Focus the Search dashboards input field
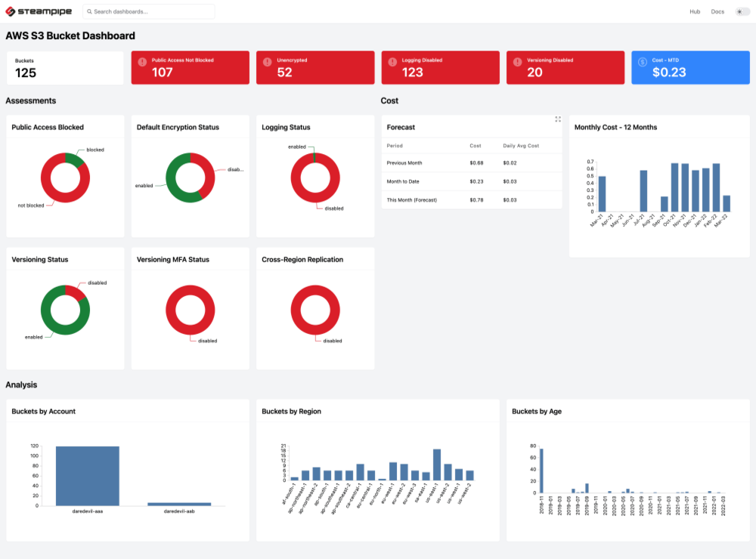 pos(151,12)
